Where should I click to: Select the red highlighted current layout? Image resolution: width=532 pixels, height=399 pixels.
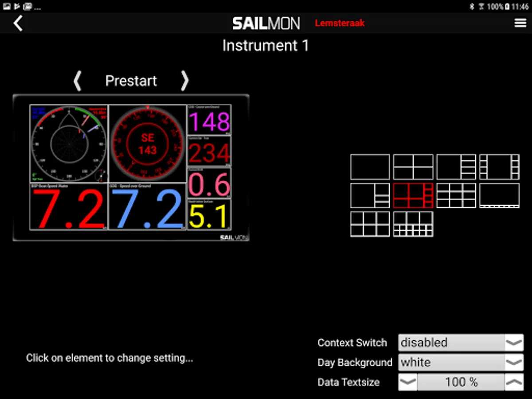pyautogui.click(x=413, y=196)
